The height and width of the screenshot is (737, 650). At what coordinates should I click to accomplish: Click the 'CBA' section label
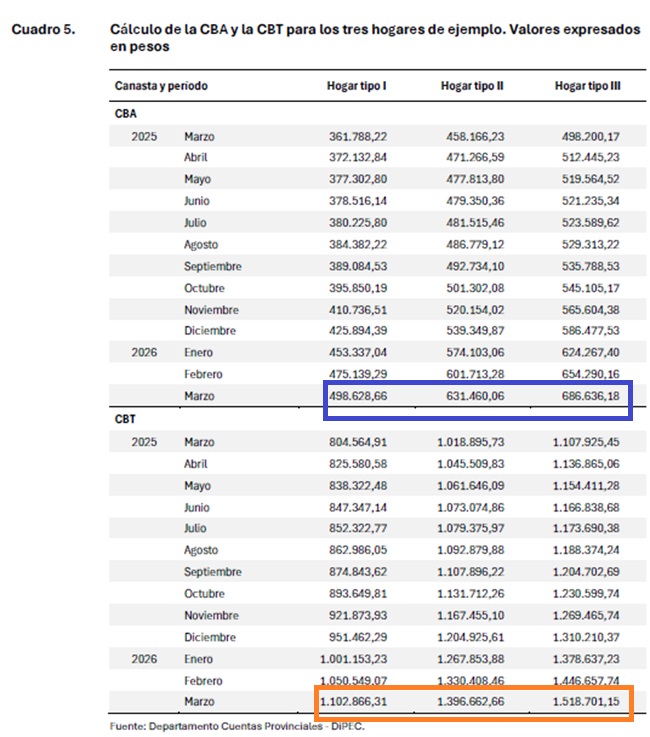point(126,114)
